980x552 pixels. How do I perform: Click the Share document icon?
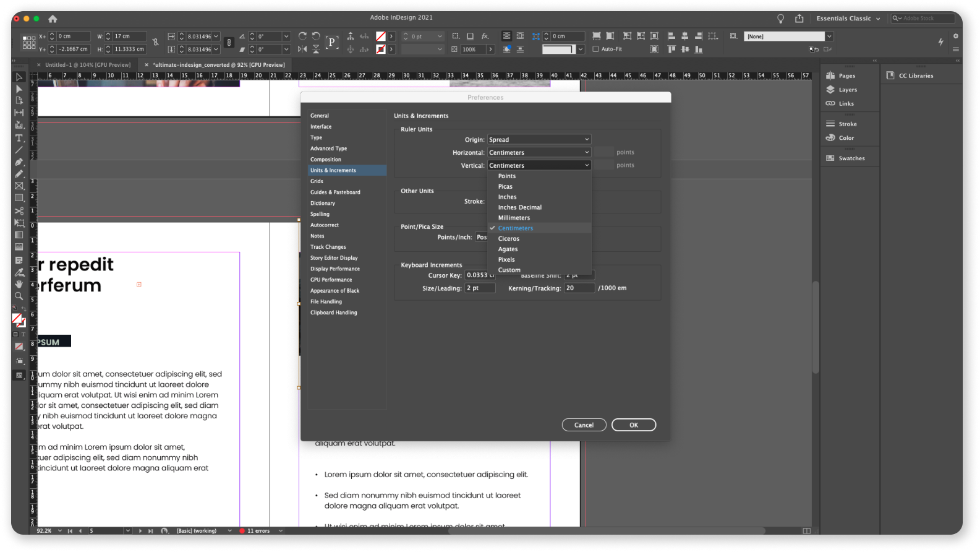[x=799, y=19]
